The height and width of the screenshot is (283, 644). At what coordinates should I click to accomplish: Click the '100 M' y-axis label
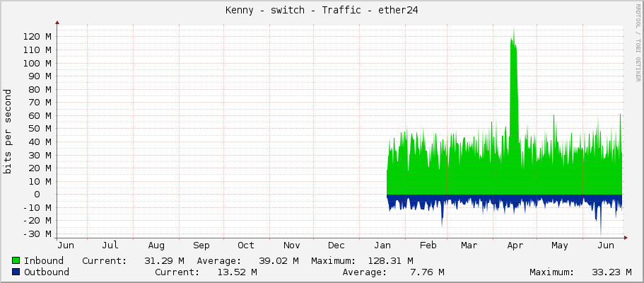pyautogui.click(x=37, y=63)
